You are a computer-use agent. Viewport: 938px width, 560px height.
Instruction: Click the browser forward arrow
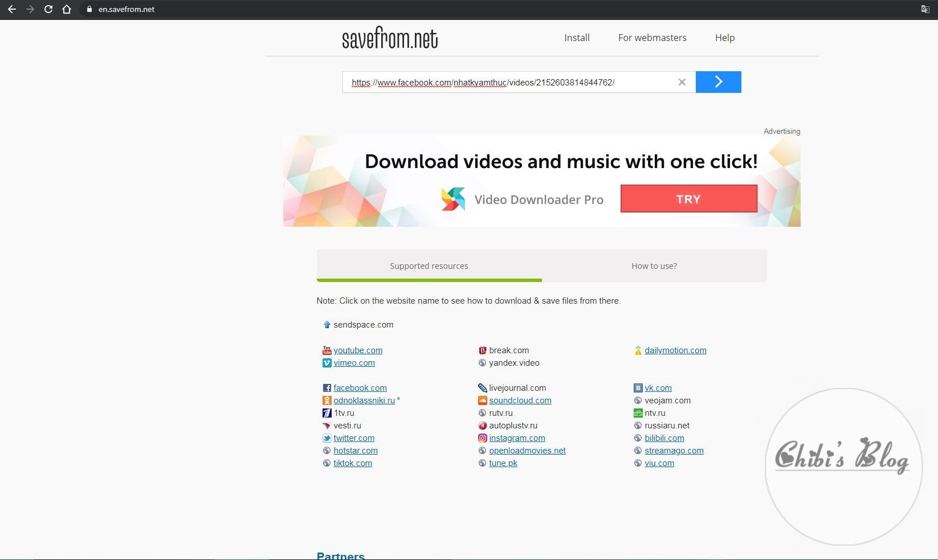[30, 9]
